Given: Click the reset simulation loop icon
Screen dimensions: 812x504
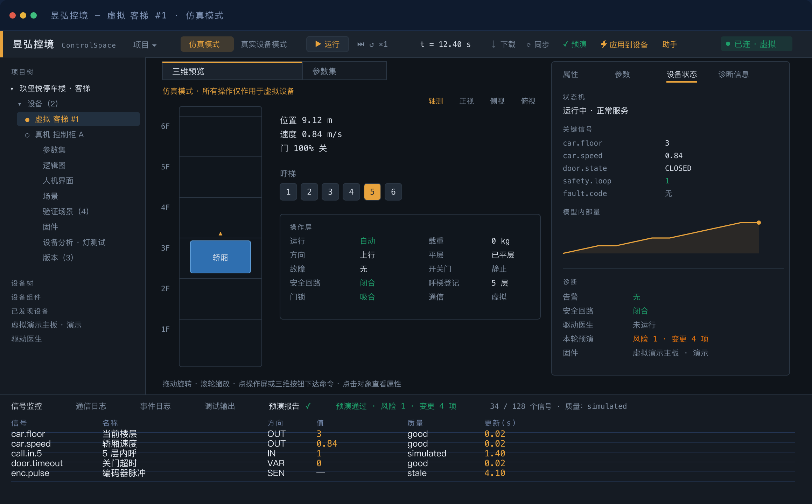Looking at the screenshot, I should tap(372, 44).
